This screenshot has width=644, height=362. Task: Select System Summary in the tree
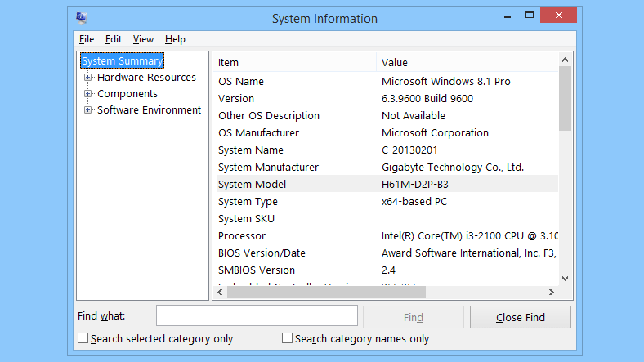123,61
